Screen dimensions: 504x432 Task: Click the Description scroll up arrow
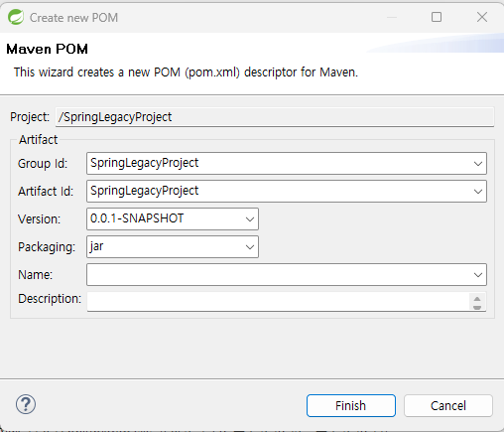(x=477, y=298)
